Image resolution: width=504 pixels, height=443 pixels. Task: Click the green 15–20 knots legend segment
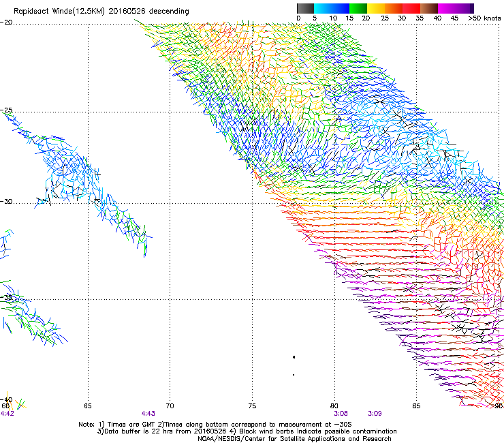[x=358, y=8]
